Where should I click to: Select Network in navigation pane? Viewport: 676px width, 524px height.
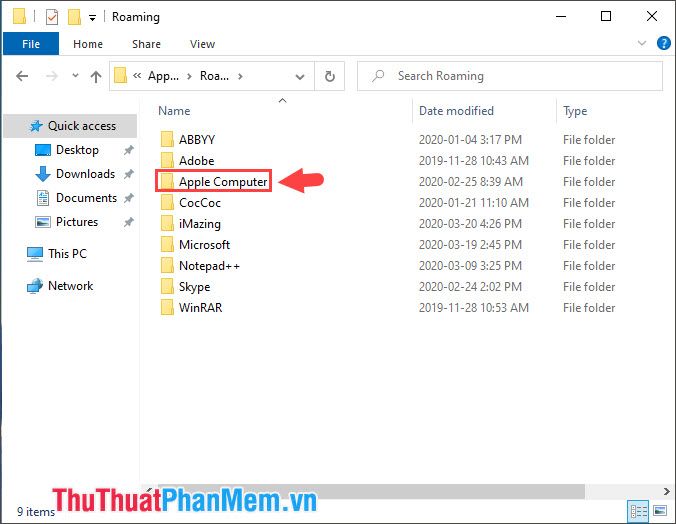click(71, 286)
